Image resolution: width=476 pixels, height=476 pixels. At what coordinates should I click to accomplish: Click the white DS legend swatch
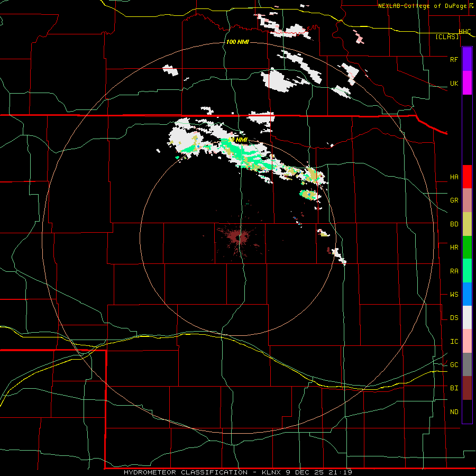[467, 317]
